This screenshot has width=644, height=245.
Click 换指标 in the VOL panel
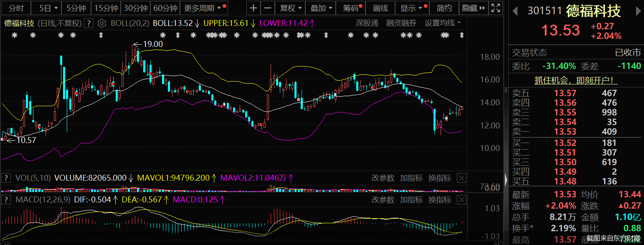click(440, 178)
